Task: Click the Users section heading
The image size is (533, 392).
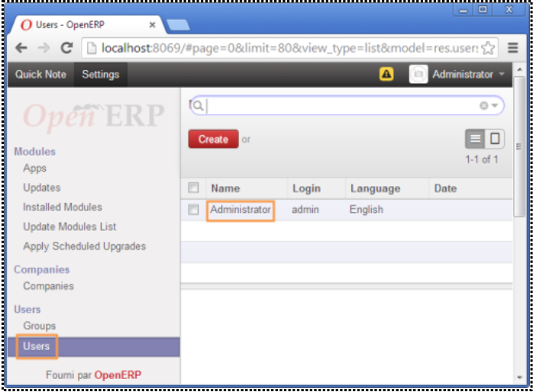Action: point(27,309)
